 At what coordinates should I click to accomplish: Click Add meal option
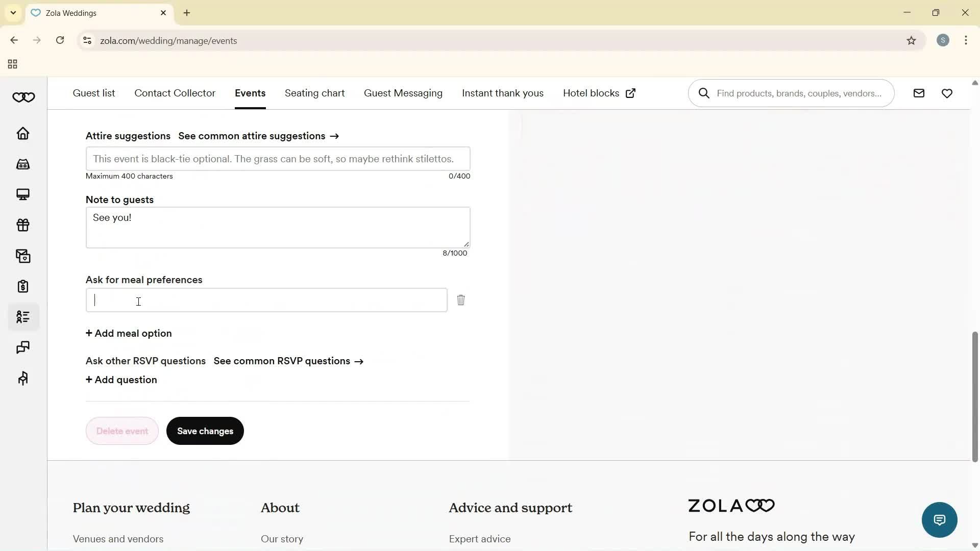click(x=128, y=333)
